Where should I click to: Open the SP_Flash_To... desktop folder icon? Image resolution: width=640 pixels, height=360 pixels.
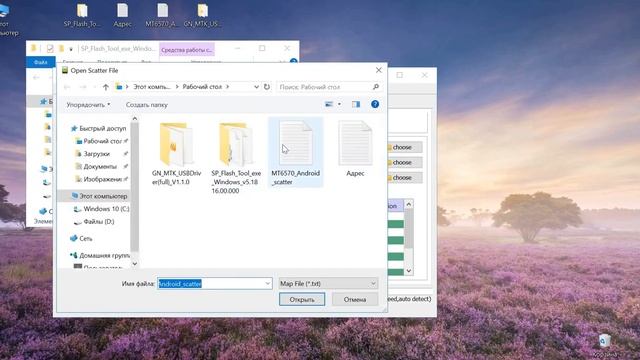[82, 16]
